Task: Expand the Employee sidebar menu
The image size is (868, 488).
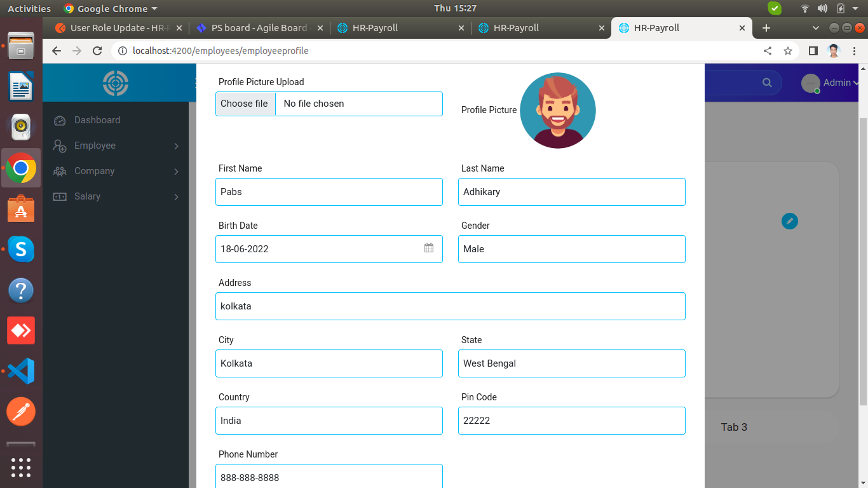Action: (116, 146)
